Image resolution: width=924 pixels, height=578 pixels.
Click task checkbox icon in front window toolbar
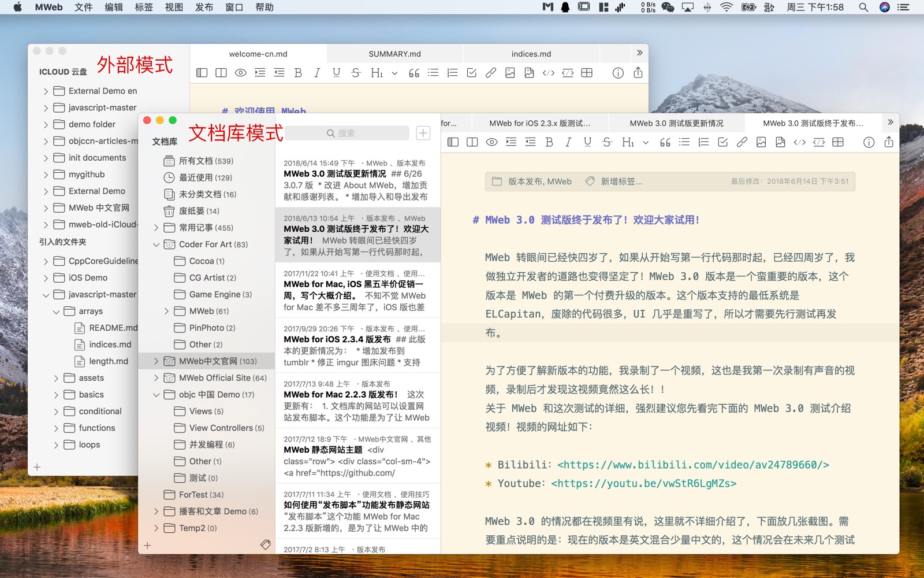(722, 142)
